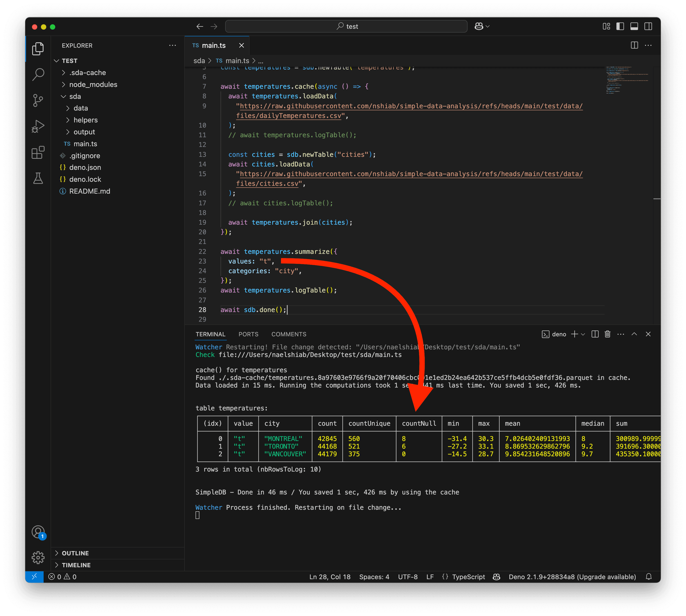Open README.md file
The image size is (686, 616).
coord(89,191)
